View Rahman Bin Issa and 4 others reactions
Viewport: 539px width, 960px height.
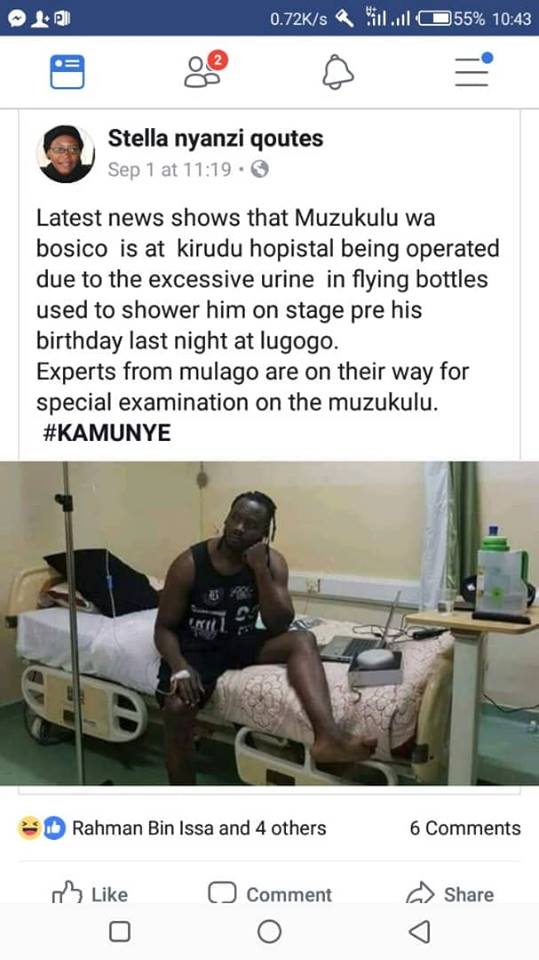point(199,828)
